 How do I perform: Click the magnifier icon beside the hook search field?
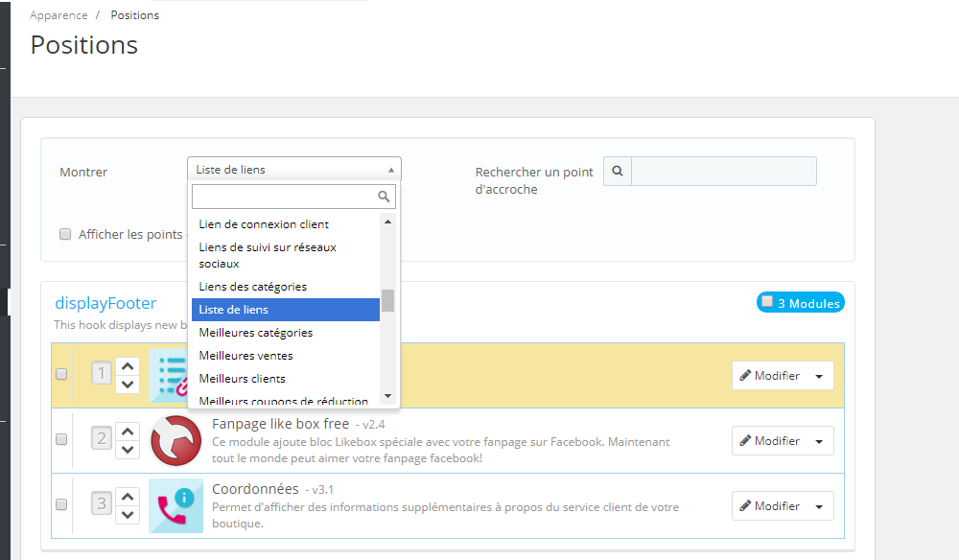tap(617, 171)
